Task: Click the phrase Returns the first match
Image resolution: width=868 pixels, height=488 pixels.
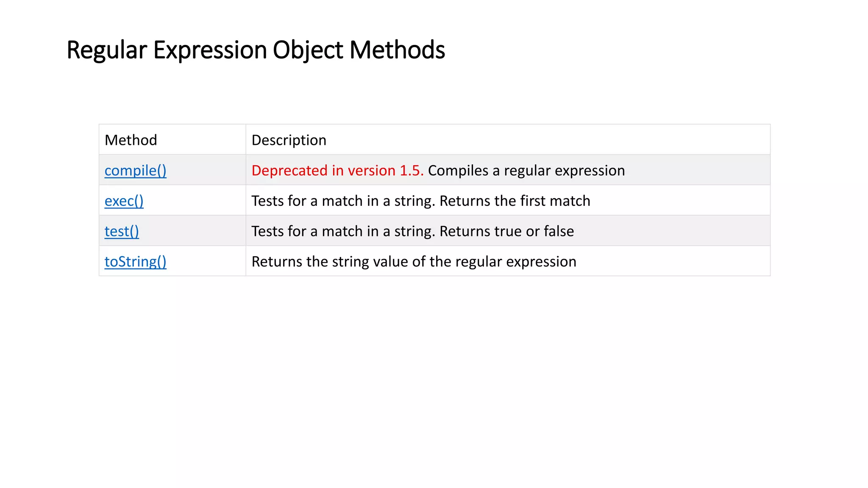Action: point(515,201)
